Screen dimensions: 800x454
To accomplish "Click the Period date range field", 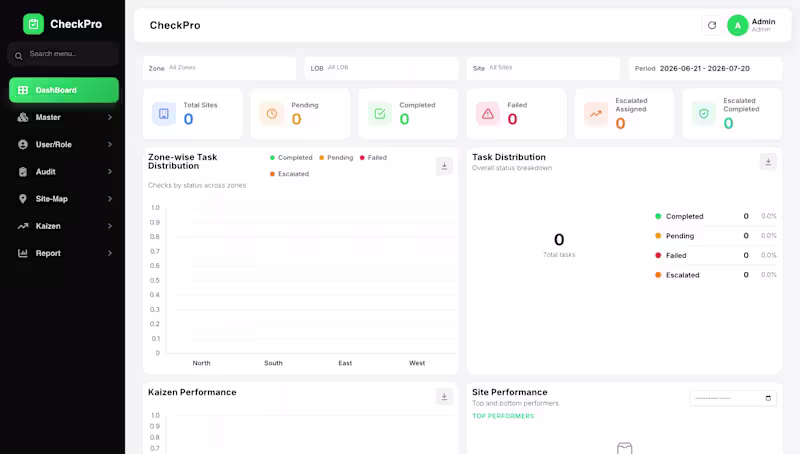I will point(705,68).
